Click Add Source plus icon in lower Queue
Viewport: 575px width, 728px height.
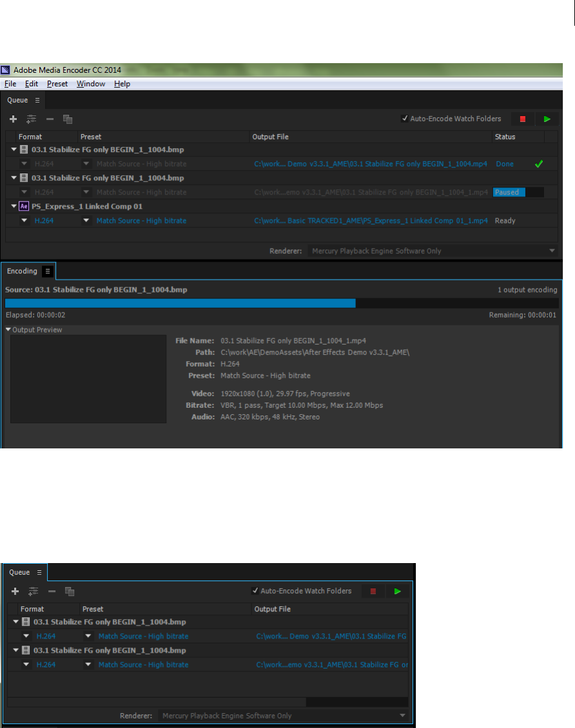click(x=15, y=591)
